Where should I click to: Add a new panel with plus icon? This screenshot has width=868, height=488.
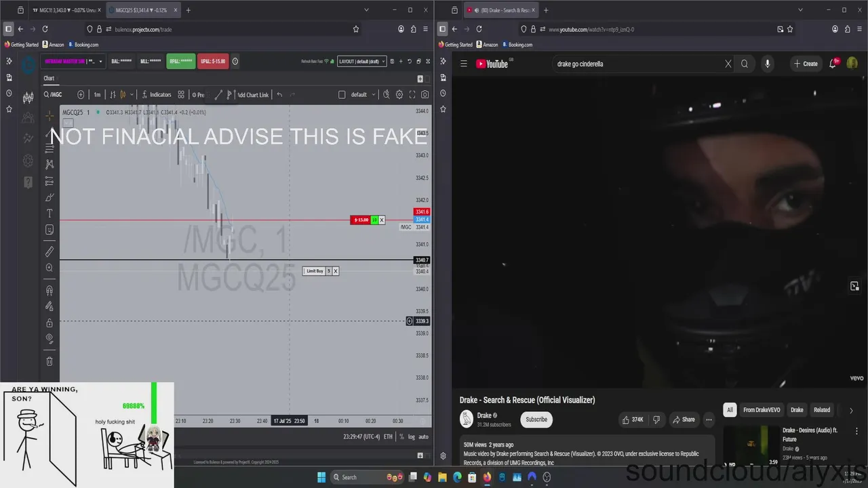420,79
